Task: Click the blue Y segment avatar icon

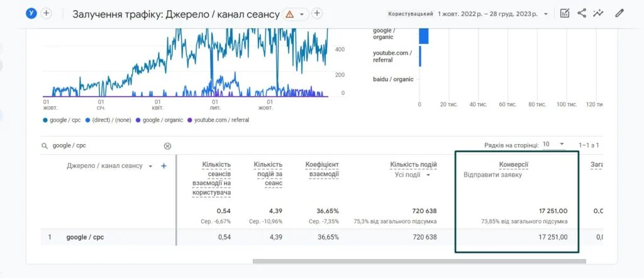Action: (31, 13)
